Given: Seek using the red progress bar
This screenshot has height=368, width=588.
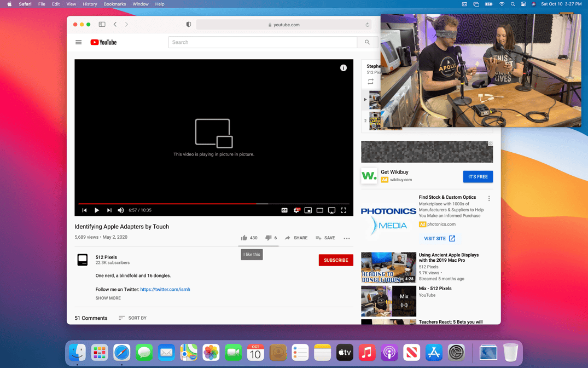Looking at the screenshot, I should pyautogui.click(x=214, y=204).
